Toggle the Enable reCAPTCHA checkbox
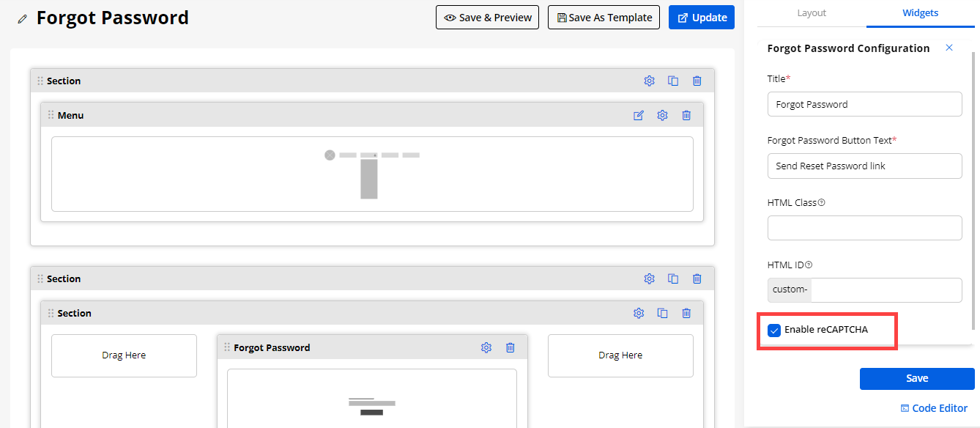Viewport: 980px width, 428px height. click(x=774, y=330)
